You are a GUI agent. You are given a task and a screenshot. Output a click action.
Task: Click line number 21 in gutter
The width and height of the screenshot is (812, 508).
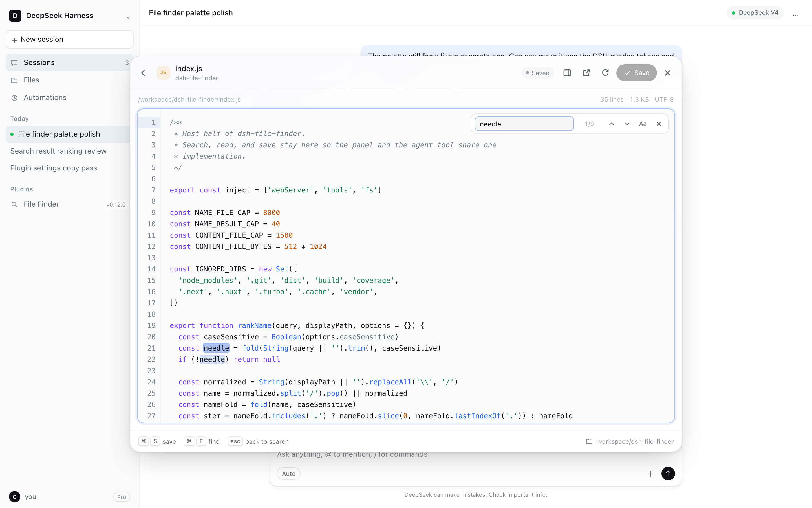[151, 348]
